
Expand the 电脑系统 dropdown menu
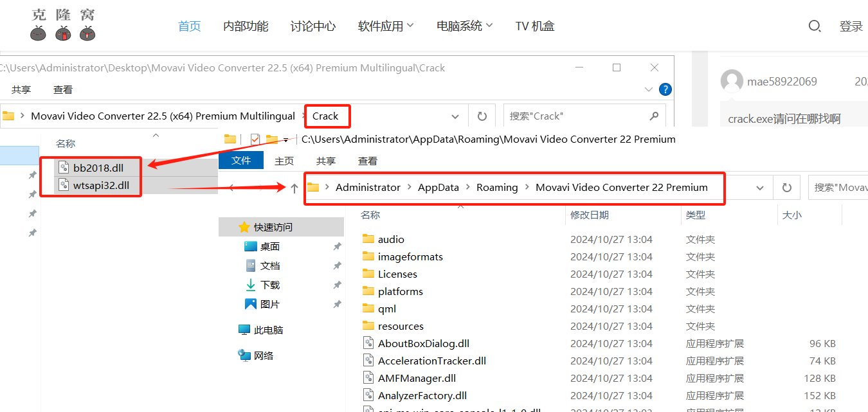tap(465, 26)
